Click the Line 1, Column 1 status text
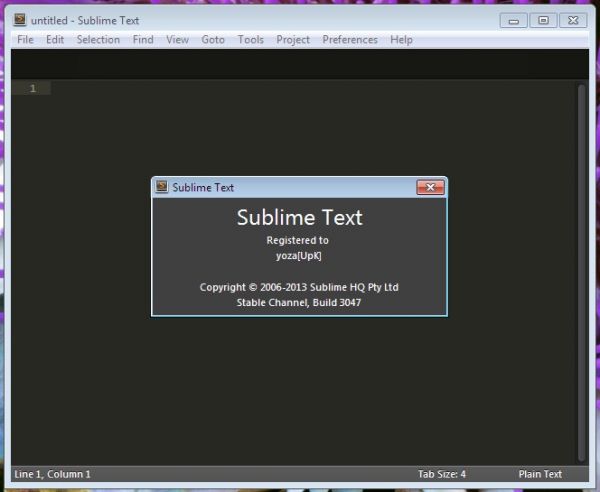 tap(52, 474)
